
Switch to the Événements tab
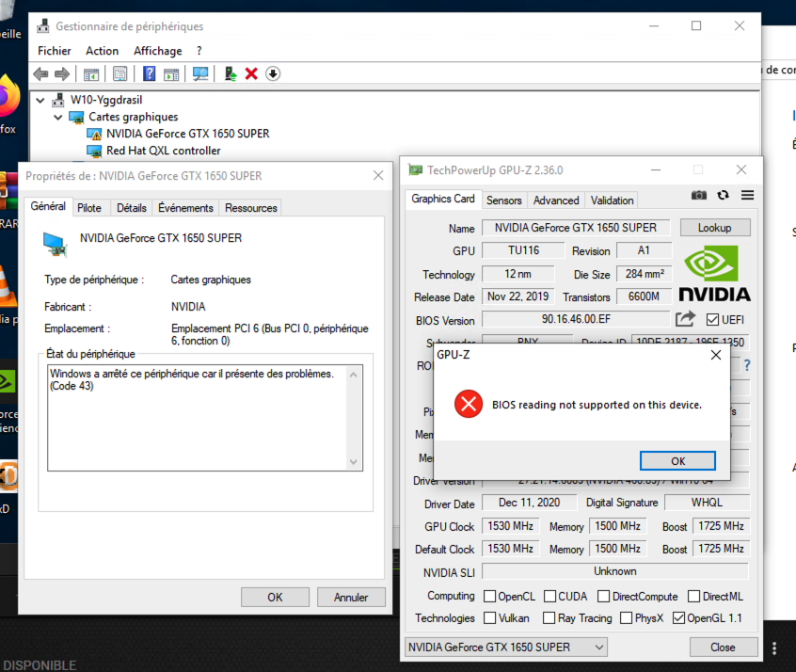tap(185, 208)
